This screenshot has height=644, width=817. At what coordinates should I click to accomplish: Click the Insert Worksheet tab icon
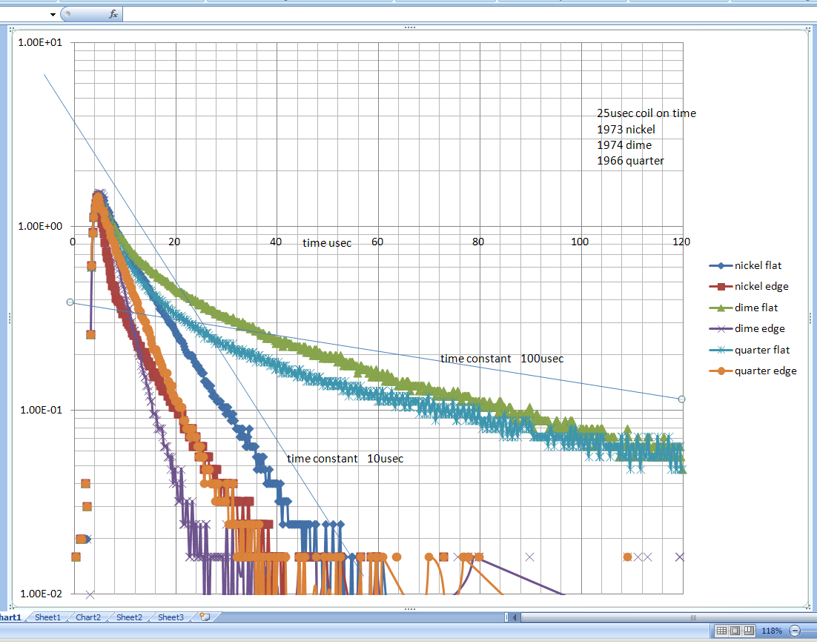tap(205, 617)
